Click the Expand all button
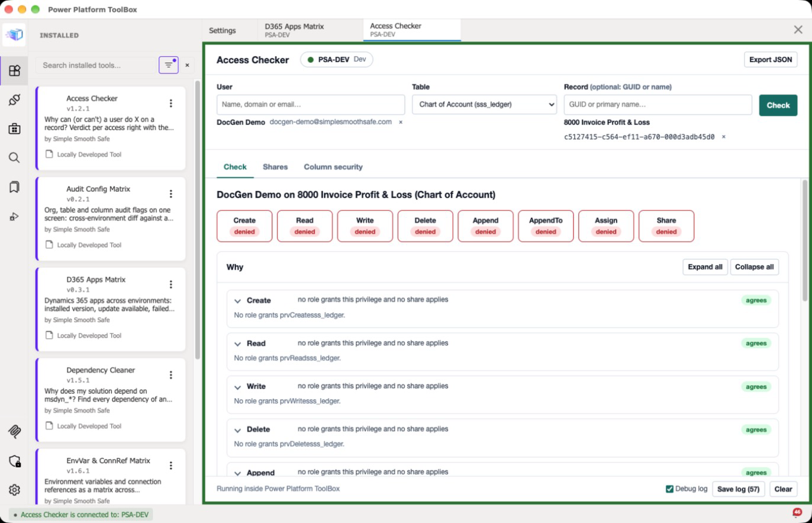Image resolution: width=812 pixels, height=523 pixels. [x=705, y=267]
